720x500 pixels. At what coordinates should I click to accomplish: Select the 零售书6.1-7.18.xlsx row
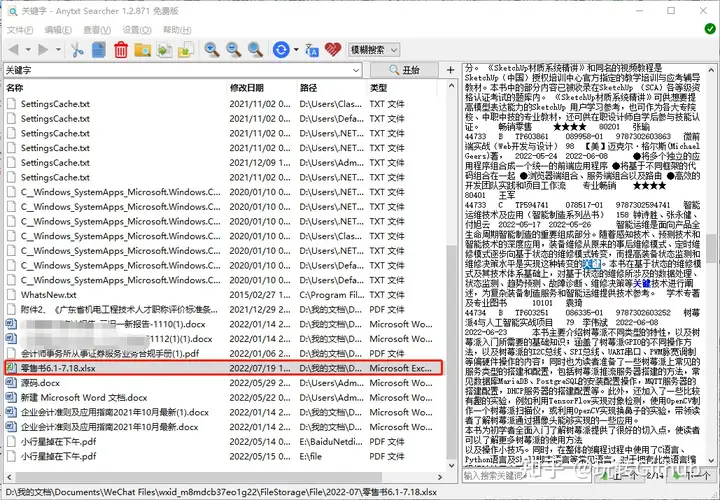[x=224, y=368]
